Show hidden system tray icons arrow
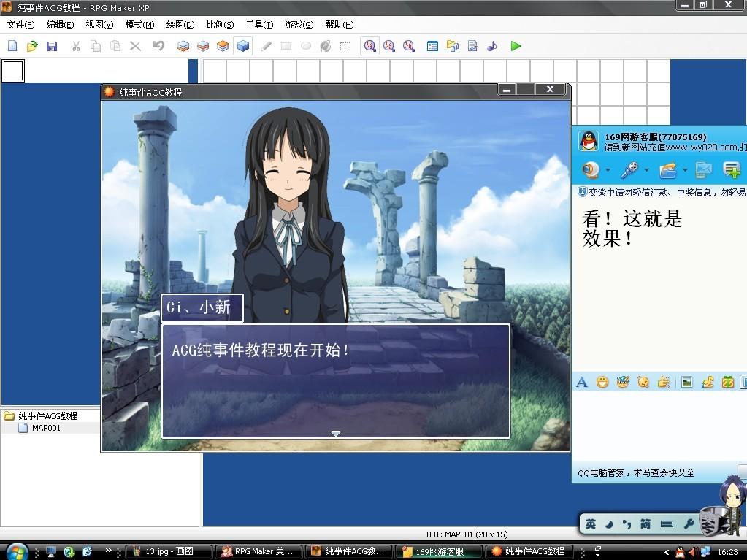 tap(667, 553)
